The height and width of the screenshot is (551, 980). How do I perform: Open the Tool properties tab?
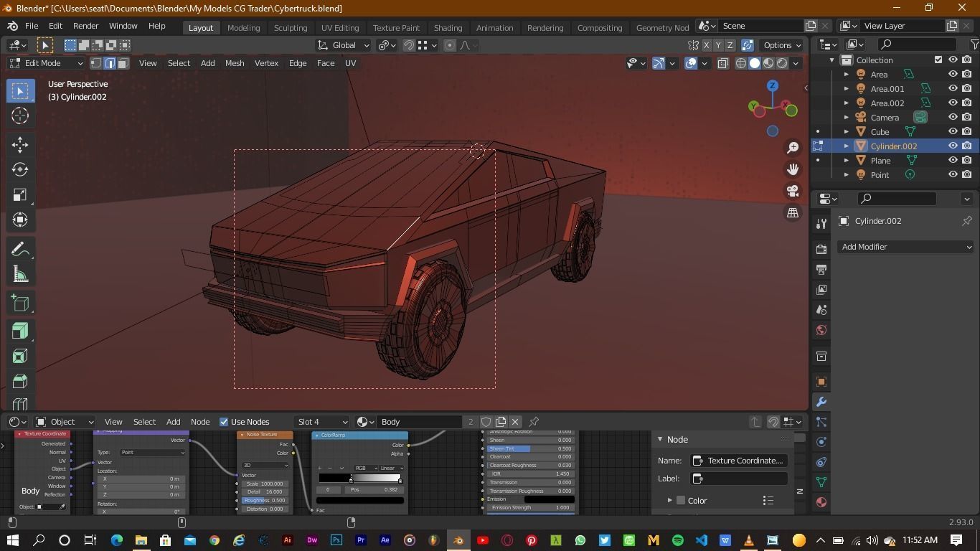pos(821,224)
